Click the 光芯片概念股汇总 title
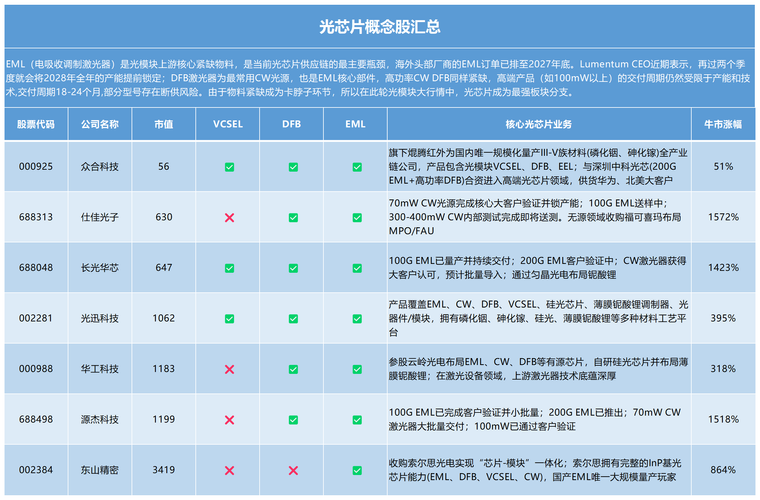Viewport: 760px width, 500px height. 380,27
